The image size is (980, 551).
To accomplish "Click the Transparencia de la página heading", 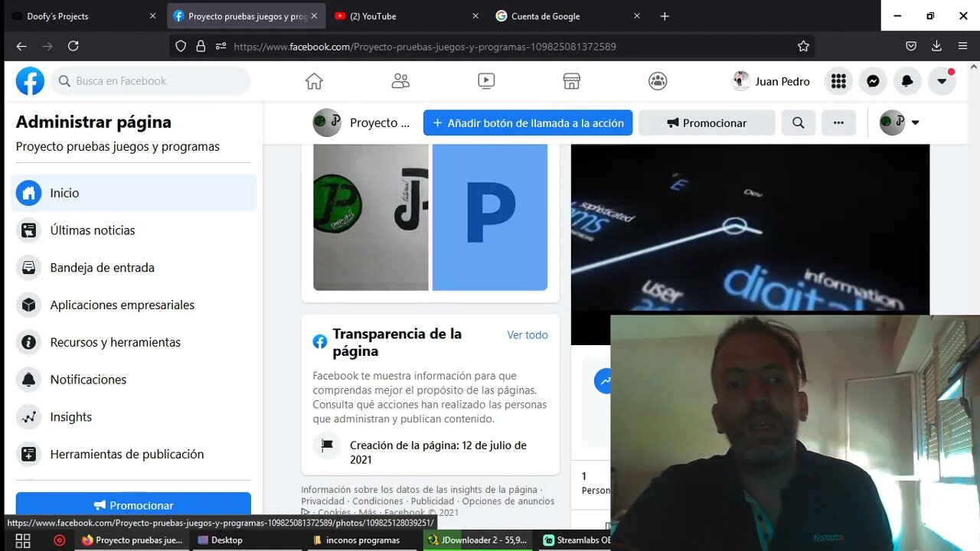I will click(397, 343).
